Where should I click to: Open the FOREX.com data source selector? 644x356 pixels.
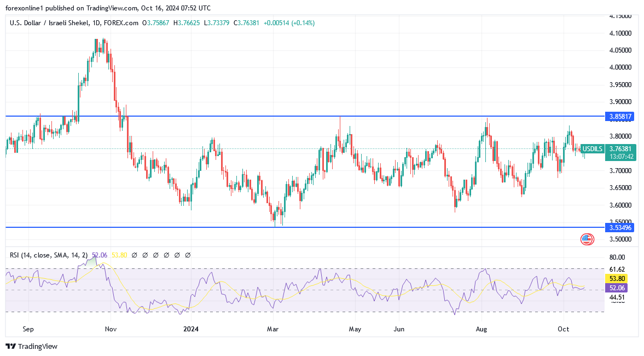121,23
